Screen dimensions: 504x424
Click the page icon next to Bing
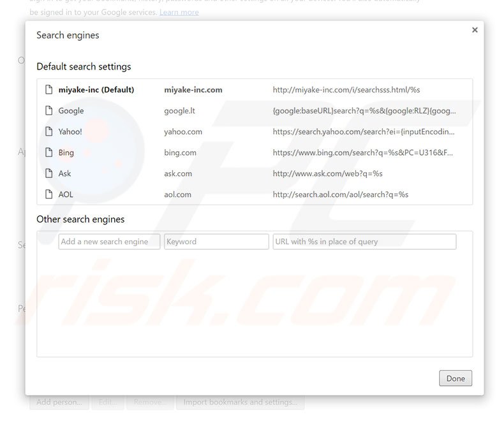49,152
